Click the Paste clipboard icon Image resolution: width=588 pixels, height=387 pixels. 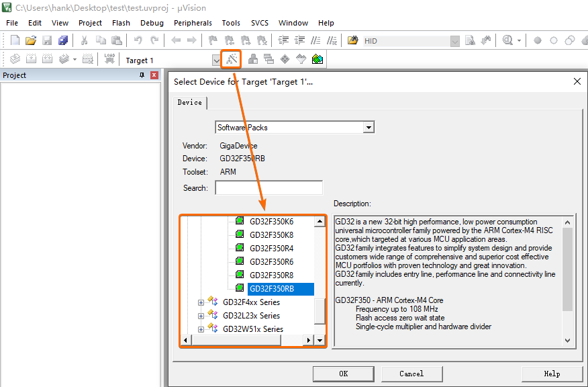click(x=117, y=40)
